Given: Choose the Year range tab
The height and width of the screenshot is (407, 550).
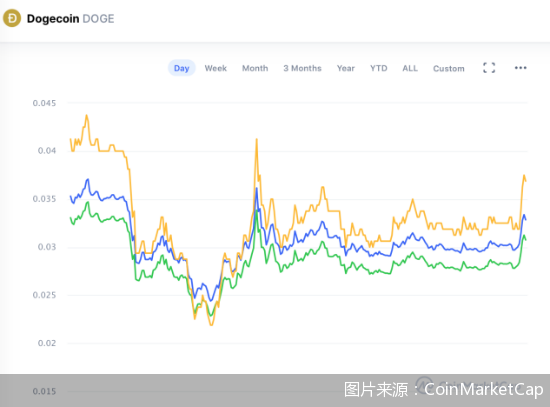Looking at the screenshot, I should [x=346, y=68].
